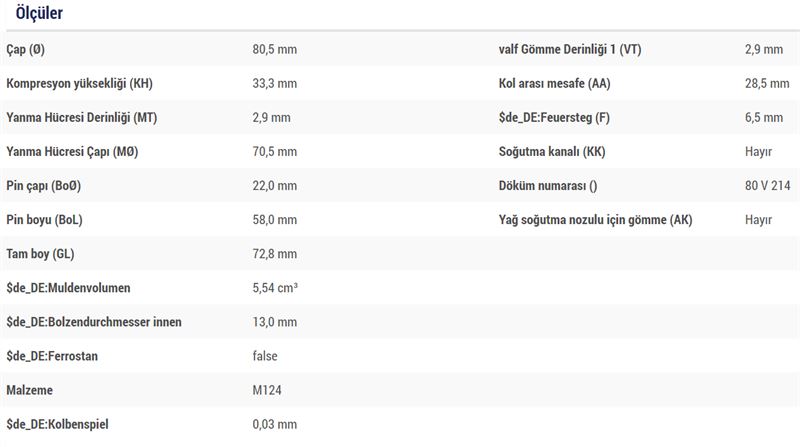This screenshot has width=800, height=447.
Task: Click the 80,5 mm diameter value
Action: (x=274, y=49)
